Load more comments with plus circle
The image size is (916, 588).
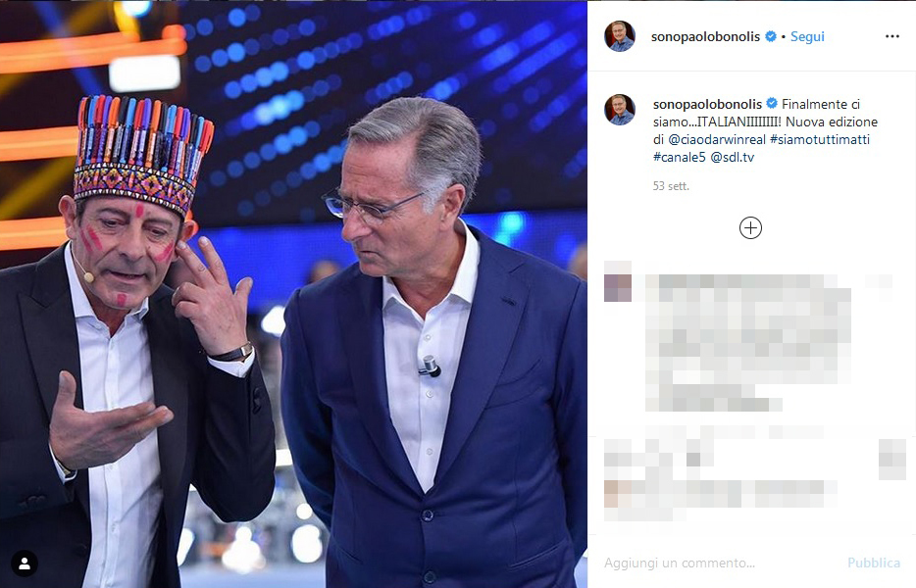pos(750,227)
